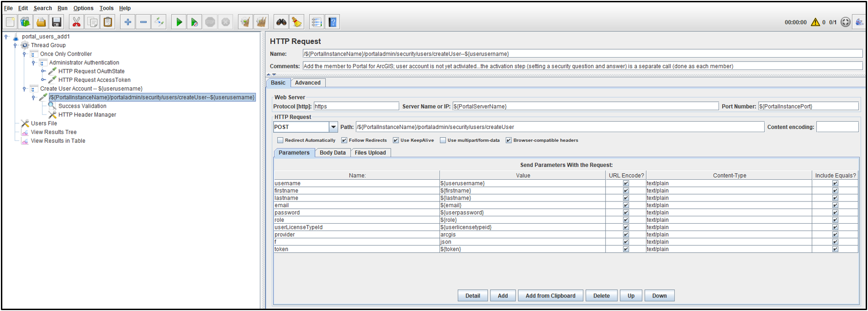Viewport: 868px width, 311px height.
Task: Click the remote engine icon at far right
Action: tap(859, 22)
